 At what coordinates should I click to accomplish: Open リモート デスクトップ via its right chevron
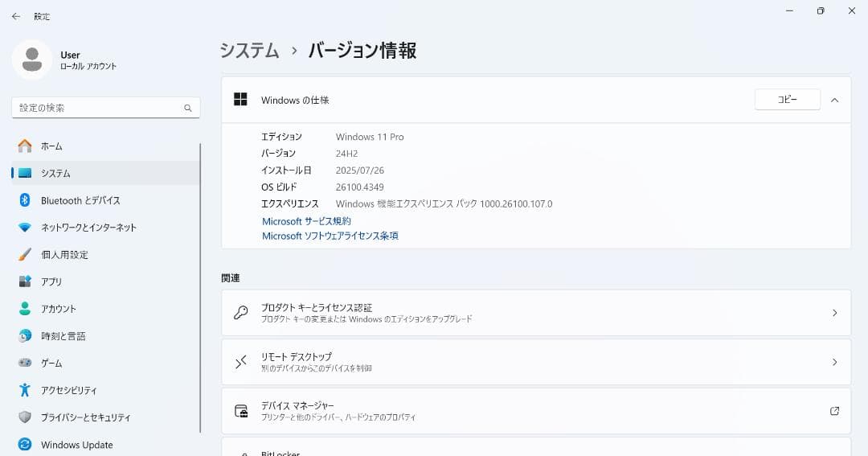click(x=835, y=362)
